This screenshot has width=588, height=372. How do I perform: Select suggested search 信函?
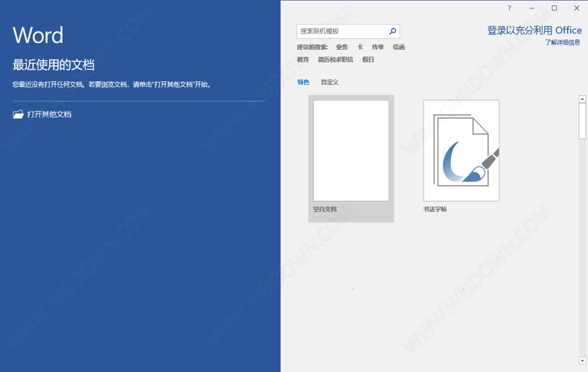(399, 47)
